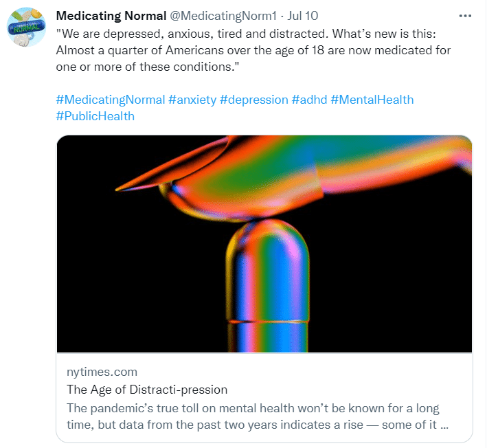This screenshot has width=487, height=448.
Task: Click the nytimes.com source domain
Action: click(102, 372)
